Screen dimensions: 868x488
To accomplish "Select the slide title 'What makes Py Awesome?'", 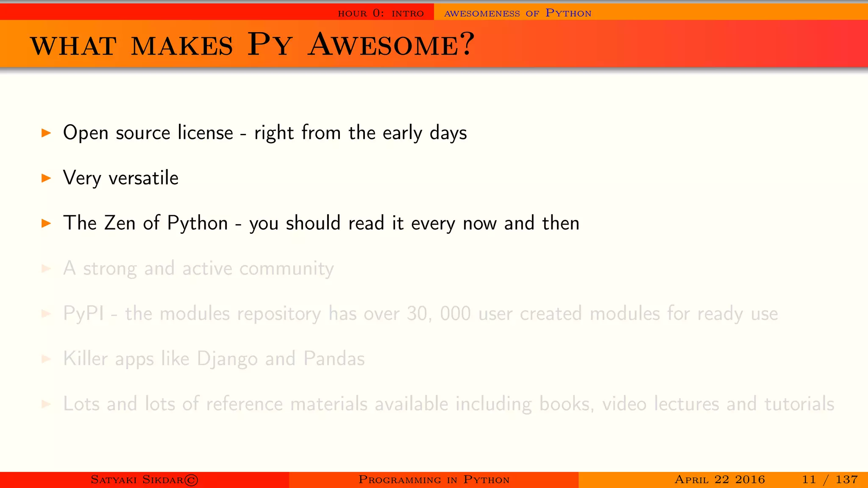I will (x=252, y=44).
